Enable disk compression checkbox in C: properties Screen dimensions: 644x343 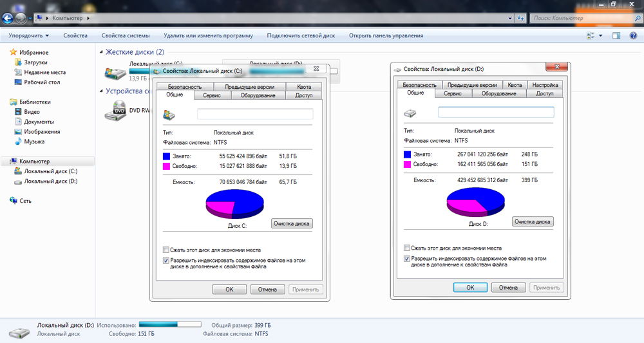tap(166, 250)
